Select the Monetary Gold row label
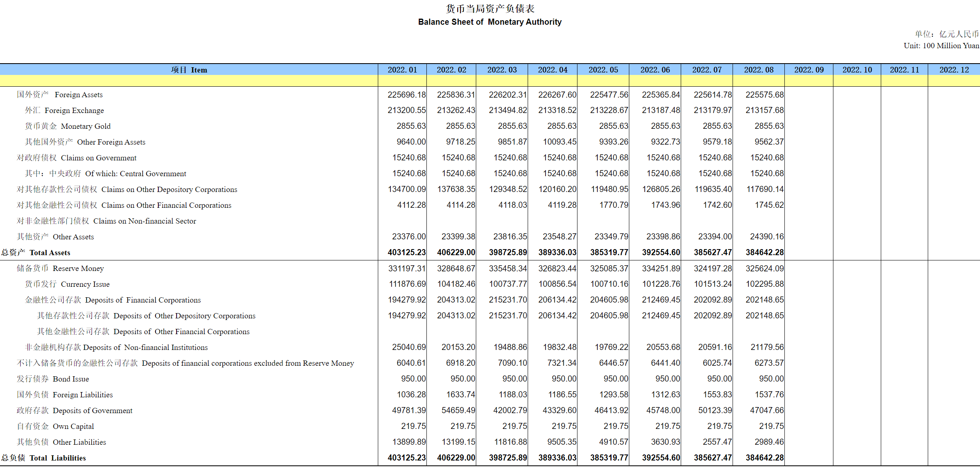980x467 pixels. (x=68, y=126)
